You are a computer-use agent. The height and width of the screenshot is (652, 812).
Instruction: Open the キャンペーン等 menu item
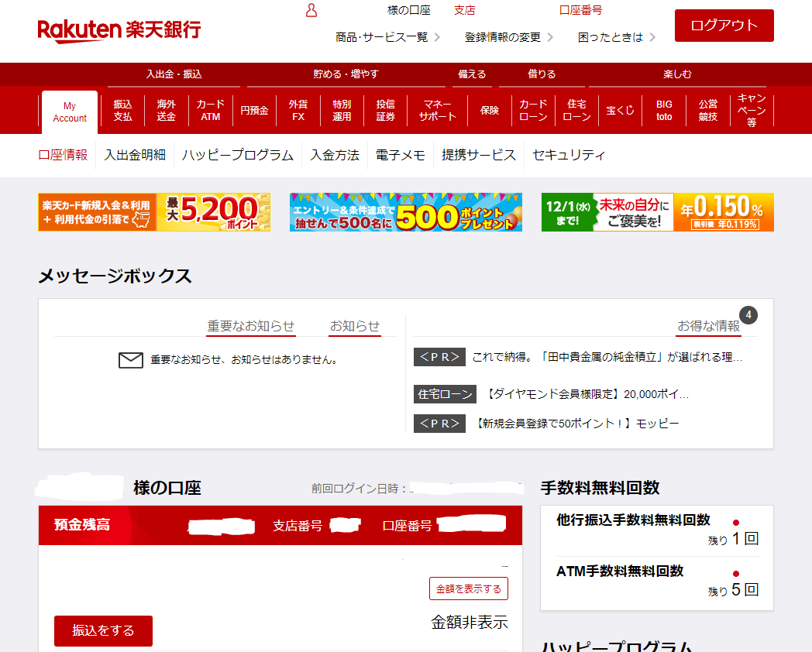click(x=752, y=111)
